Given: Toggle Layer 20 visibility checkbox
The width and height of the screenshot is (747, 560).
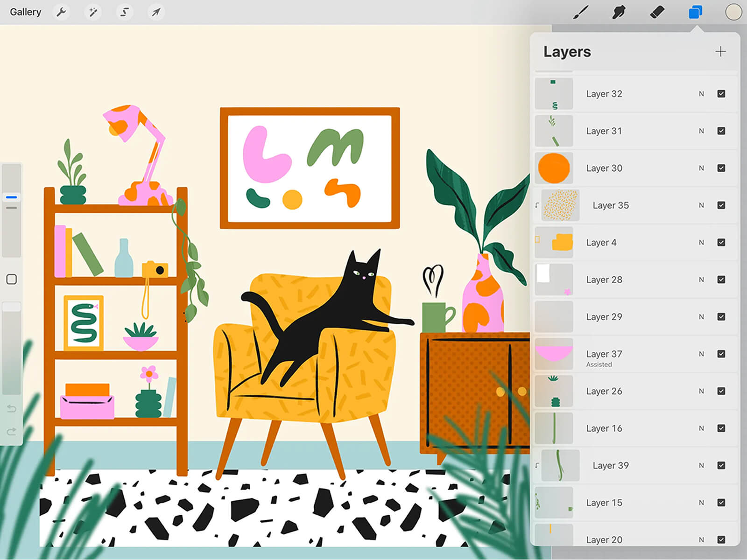Looking at the screenshot, I should click(721, 540).
